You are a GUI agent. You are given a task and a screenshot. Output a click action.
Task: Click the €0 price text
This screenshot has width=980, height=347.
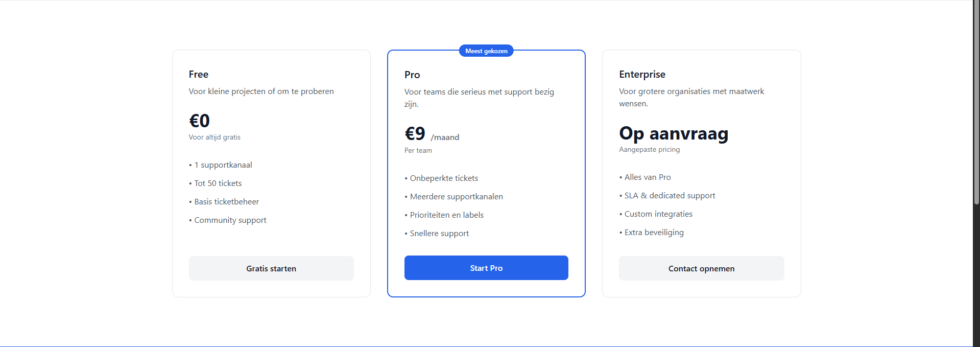coord(199,121)
